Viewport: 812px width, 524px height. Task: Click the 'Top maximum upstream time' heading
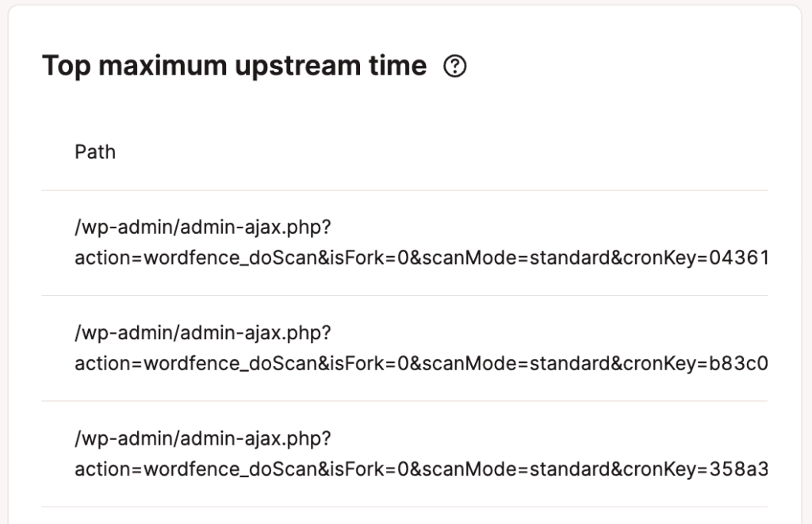[234, 66]
